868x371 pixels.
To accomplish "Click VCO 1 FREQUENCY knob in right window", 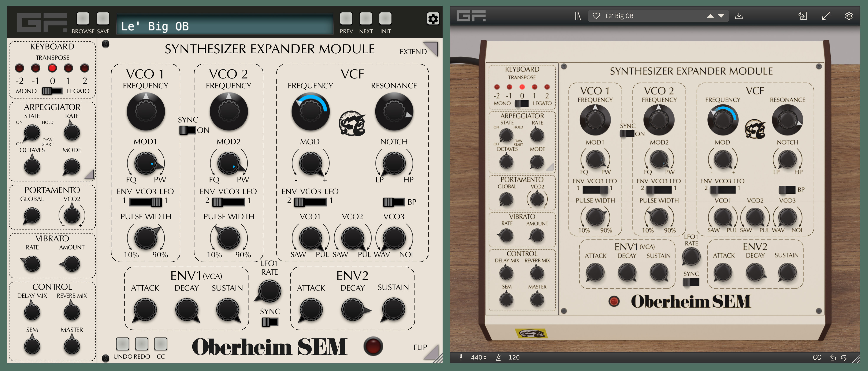I will click(595, 120).
